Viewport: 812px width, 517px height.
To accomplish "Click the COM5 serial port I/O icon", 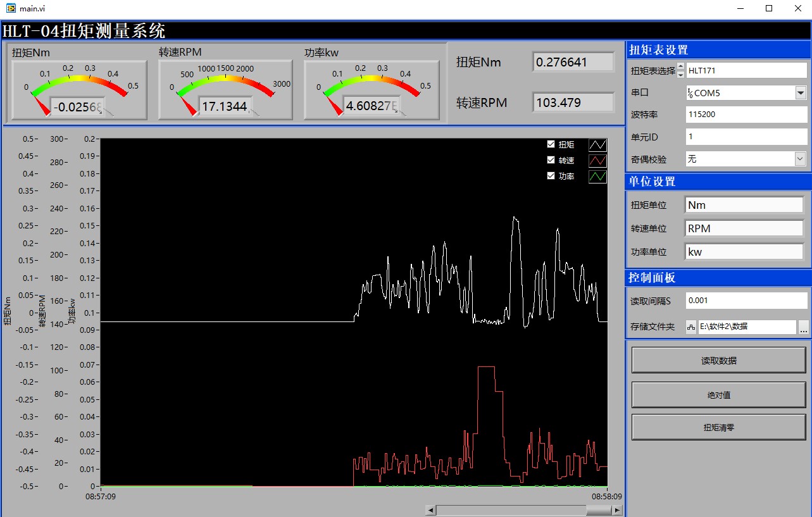I will click(690, 93).
